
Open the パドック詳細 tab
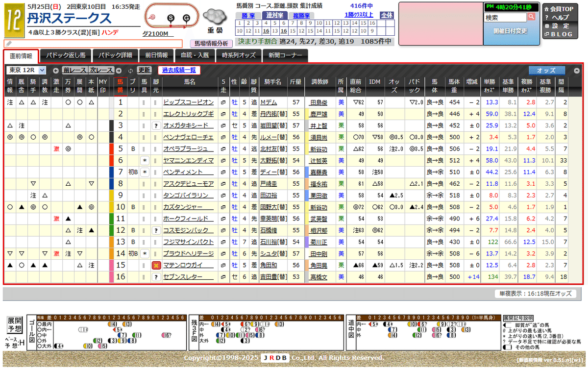[x=115, y=56]
